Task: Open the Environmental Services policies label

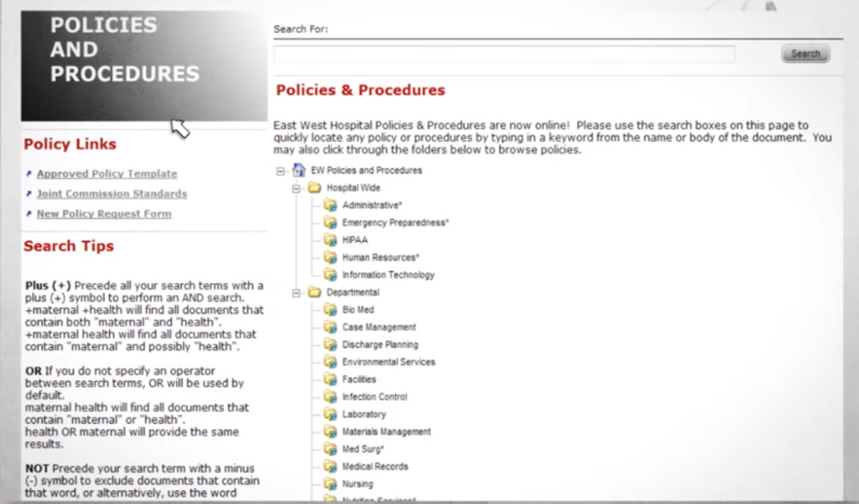Action: point(389,362)
